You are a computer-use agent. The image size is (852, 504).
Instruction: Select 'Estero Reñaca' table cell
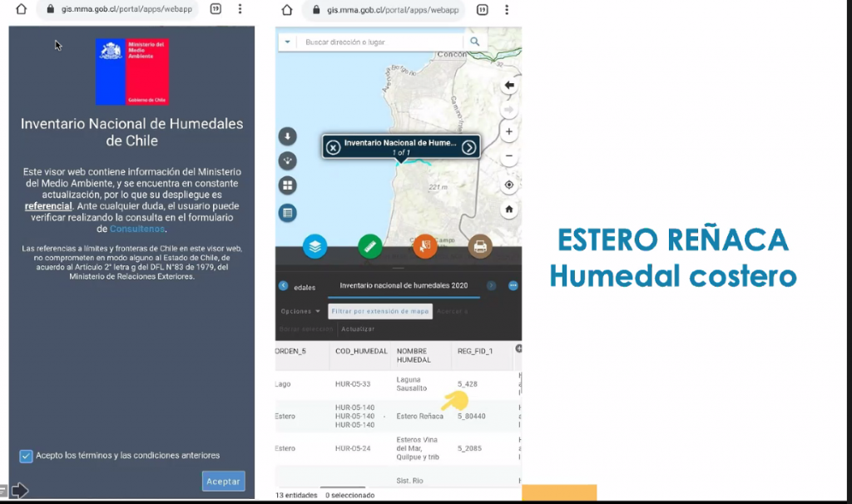(419, 416)
